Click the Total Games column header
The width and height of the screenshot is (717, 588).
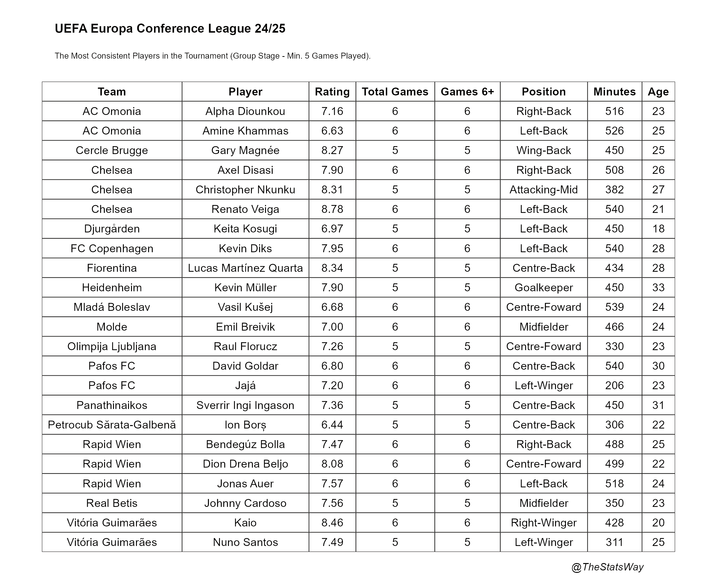click(x=395, y=92)
